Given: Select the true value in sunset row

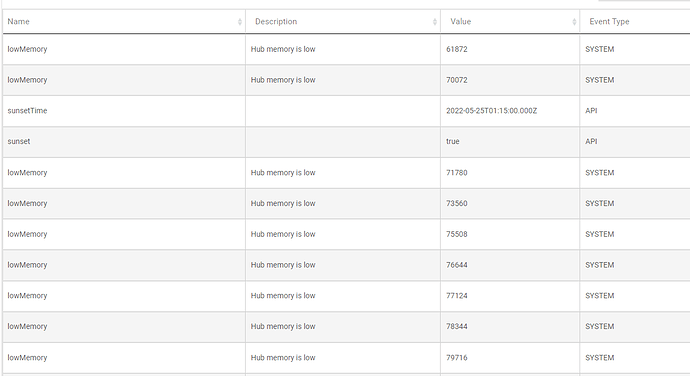Looking at the screenshot, I should pyautogui.click(x=452, y=141).
